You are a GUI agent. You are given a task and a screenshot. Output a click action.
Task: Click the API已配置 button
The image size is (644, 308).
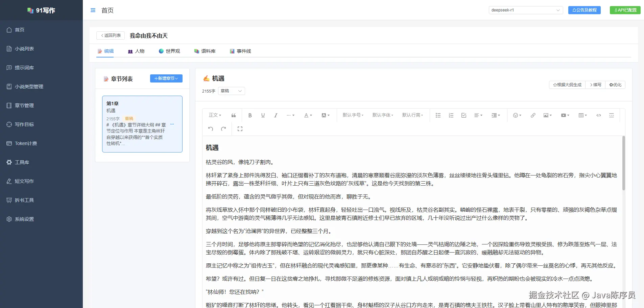[625, 10]
